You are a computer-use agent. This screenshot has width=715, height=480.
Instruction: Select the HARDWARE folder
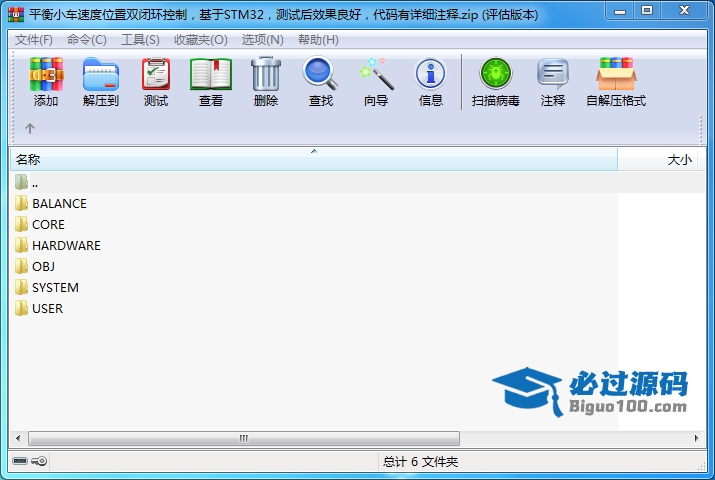point(66,245)
